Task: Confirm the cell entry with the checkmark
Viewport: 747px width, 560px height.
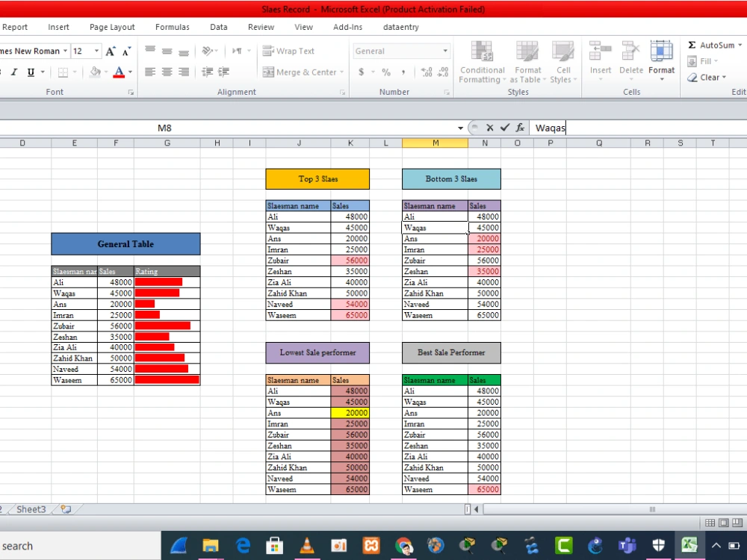Action: pyautogui.click(x=503, y=128)
